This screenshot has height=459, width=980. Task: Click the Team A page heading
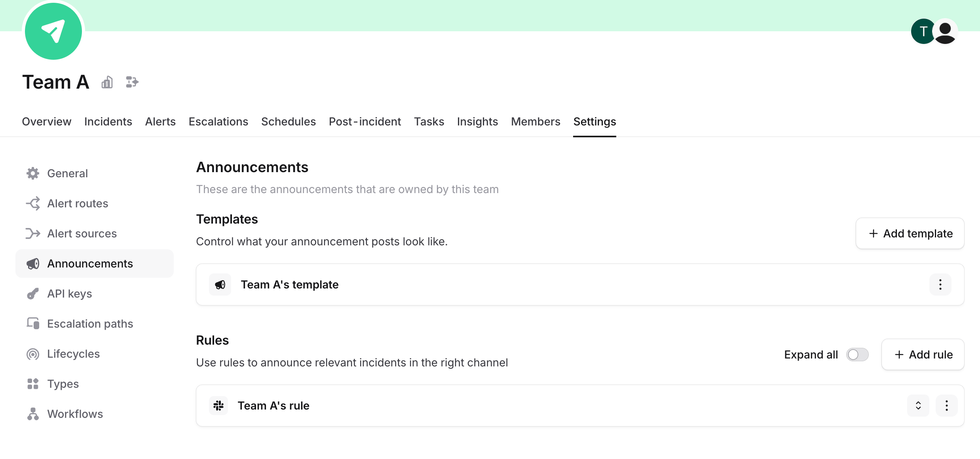pyautogui.click(x=56, y=82)
